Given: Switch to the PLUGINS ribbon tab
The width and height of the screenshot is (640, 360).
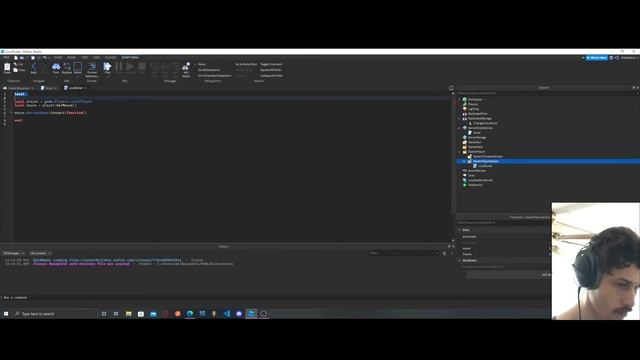Looking at the screenshot, I should click(x=111, y=58).
